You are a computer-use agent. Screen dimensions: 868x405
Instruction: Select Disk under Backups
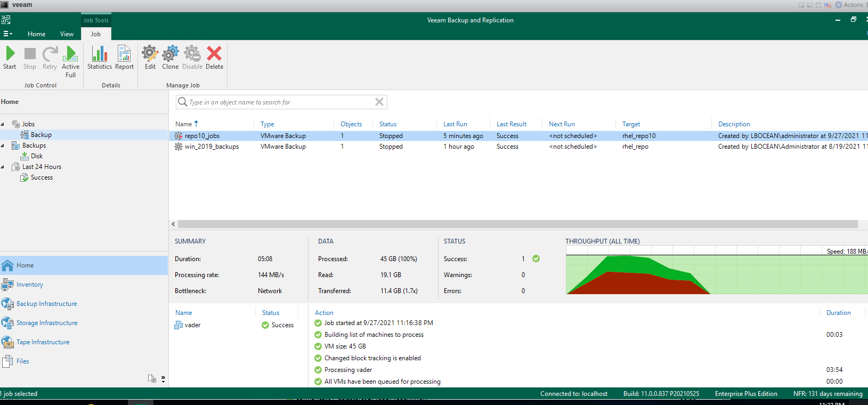click(36, 156)
